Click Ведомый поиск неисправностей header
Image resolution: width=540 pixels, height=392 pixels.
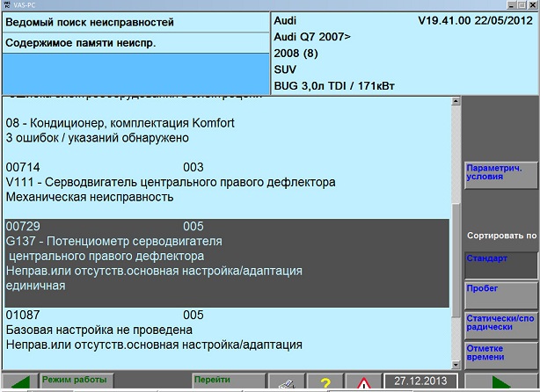(135, 22)
